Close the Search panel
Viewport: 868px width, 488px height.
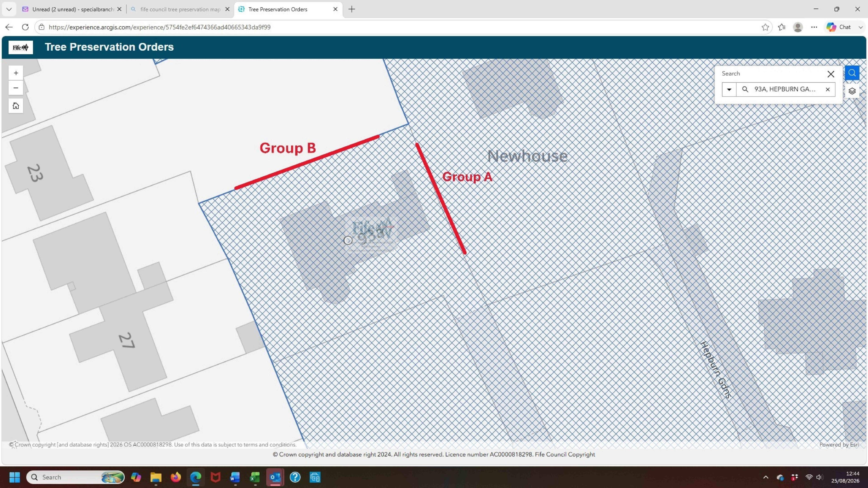coord(831,74)
